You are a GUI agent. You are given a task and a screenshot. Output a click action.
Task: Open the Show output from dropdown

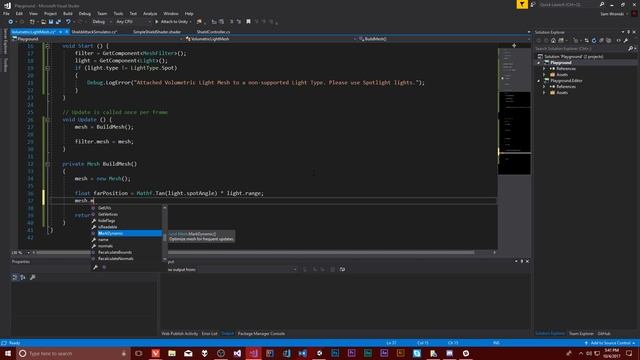pyautogui.click(x=248, y=269)
